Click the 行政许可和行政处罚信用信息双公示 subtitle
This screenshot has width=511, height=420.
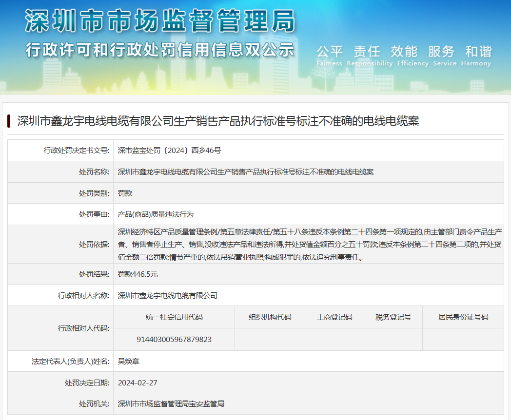(x=160, y=50)
